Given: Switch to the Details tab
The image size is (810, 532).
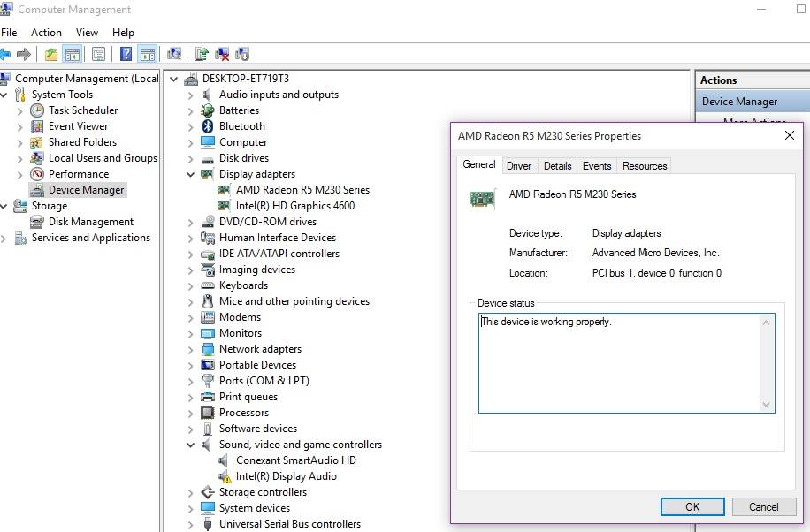Looking at the screenshot, I should coord(557,166).
